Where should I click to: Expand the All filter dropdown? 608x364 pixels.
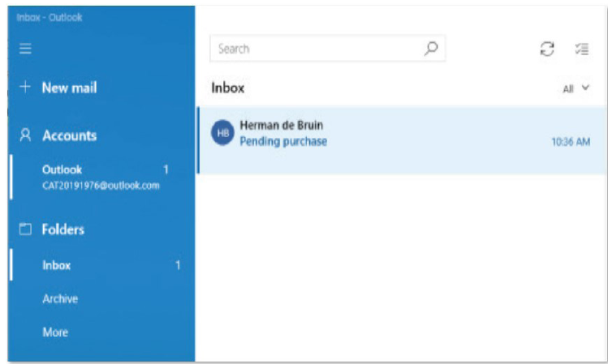coord(576,88)
